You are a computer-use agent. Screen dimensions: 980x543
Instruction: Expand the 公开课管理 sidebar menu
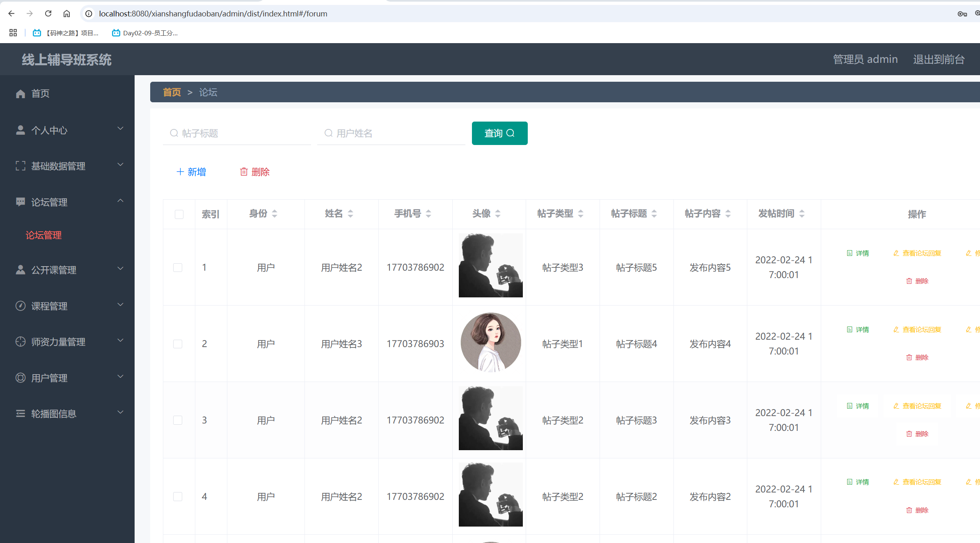[x=67, y=269]
